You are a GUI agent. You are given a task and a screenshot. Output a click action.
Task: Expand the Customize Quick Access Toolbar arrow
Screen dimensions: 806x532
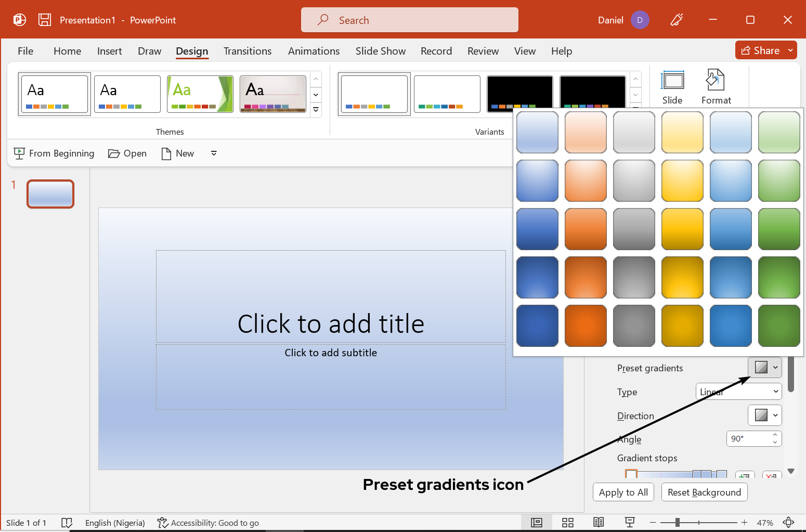click(x=214, y=153)
